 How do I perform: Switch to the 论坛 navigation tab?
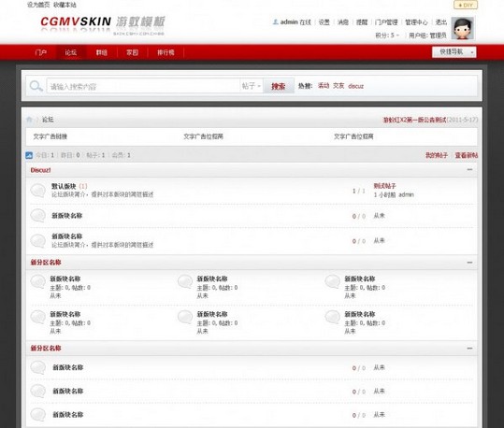(x=71, y=52)
